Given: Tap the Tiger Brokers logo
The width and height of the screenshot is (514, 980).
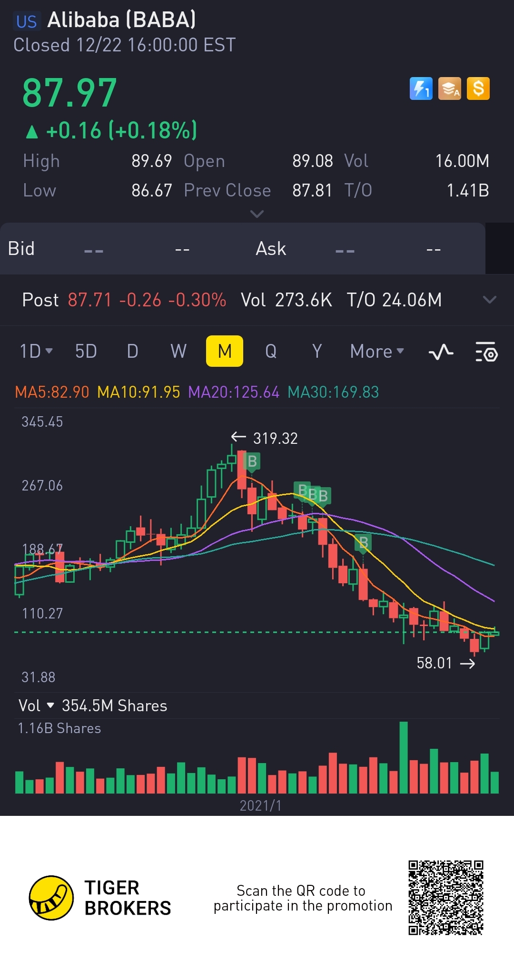Looking at the screenshot, I should coord(99,898).
